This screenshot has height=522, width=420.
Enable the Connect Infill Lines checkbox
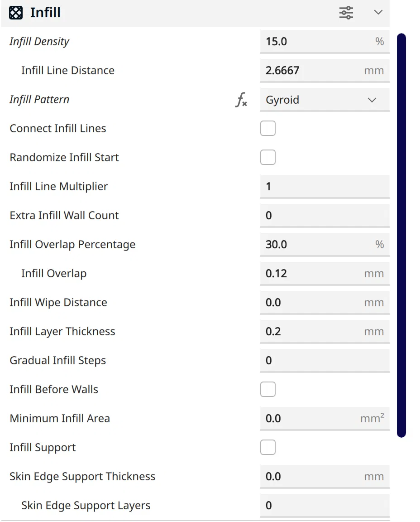click(268, 129)
